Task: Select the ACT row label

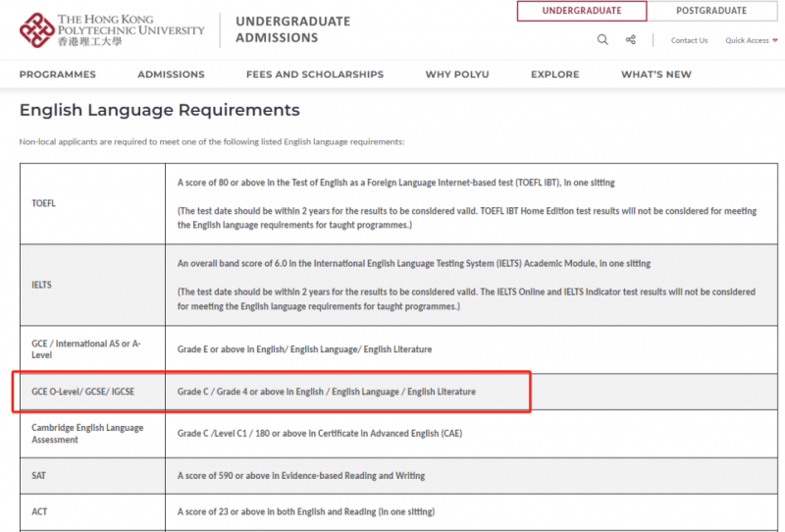Action: pos(39,511)
